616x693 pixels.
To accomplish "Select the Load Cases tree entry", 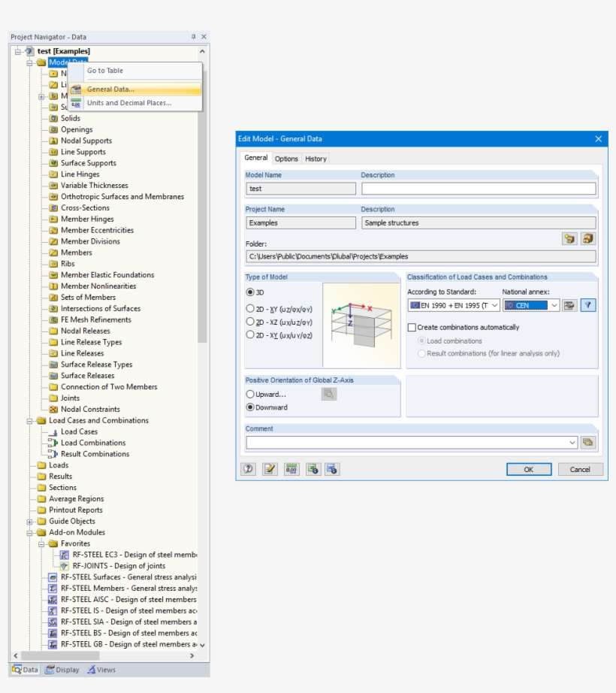I will coord(80,431).
